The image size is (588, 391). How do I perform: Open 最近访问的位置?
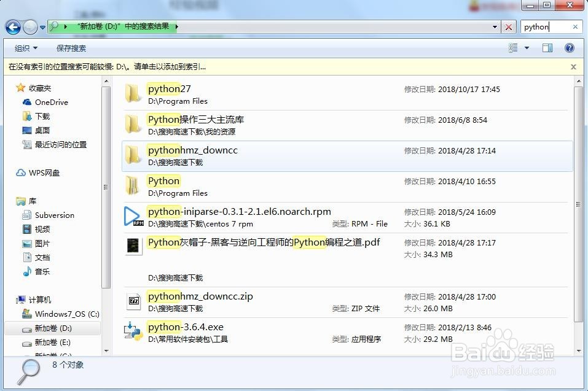(x=54, y=145)
